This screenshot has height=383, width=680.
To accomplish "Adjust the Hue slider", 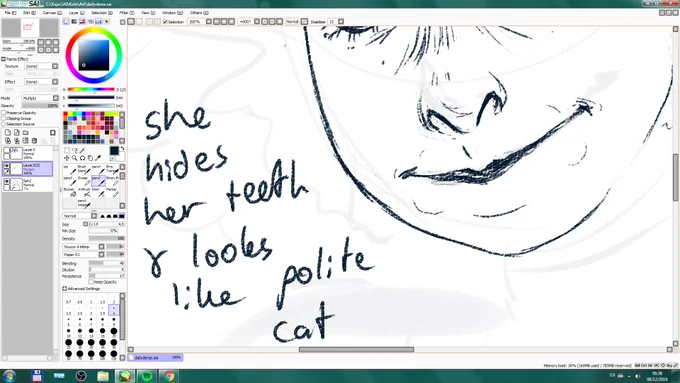I will tap(91, 90).
